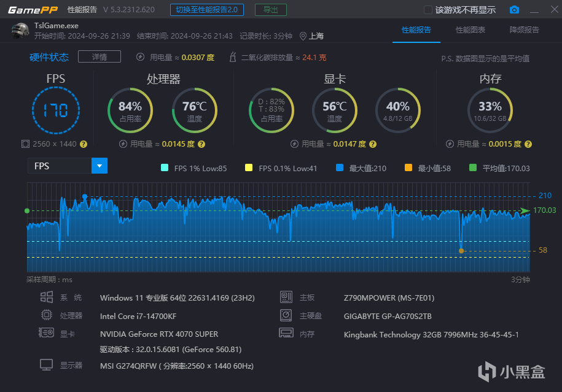Switch to the 性能报告 tab
The width and height of the screenshot is (562, 392).
coord(416,30)
